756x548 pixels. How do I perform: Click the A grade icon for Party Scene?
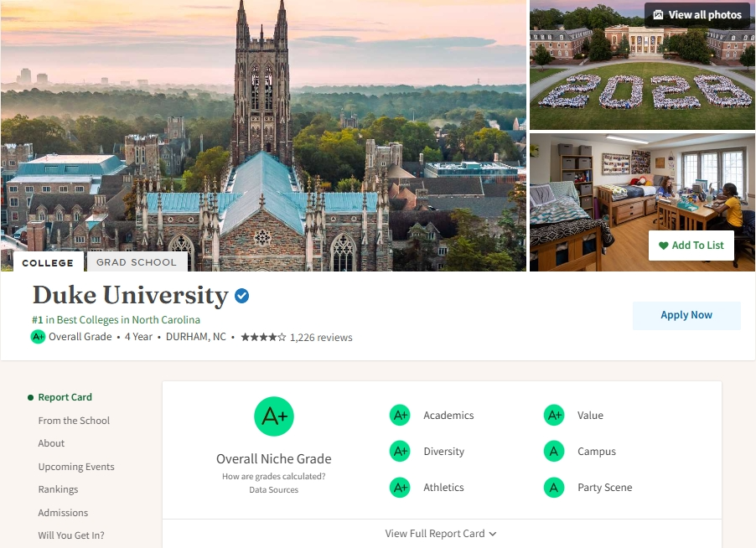(554, 488)
